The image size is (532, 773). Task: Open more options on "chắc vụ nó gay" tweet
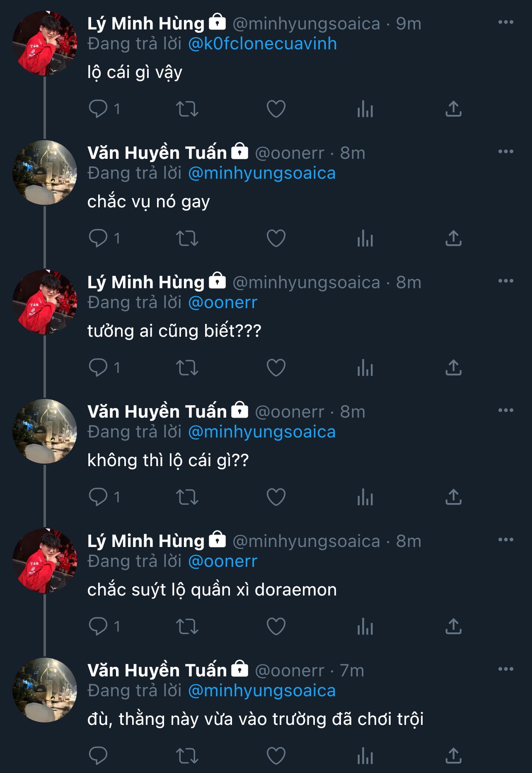click(505, 152)
